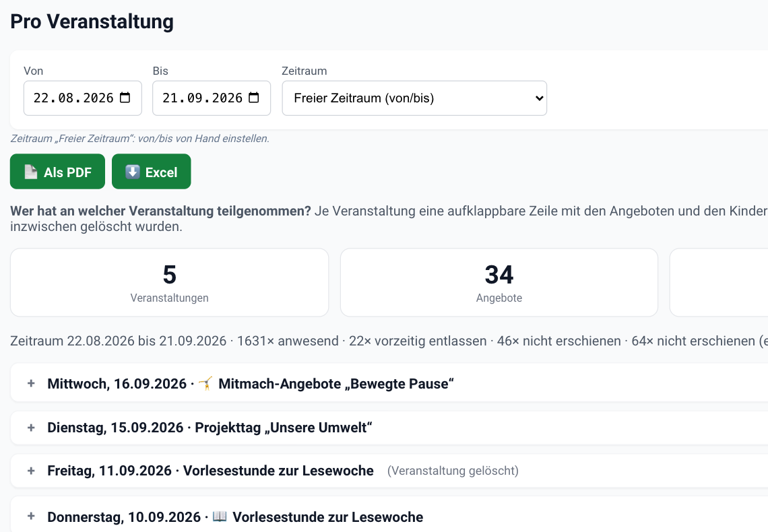This screenshot has height=532, width=768.
Task: Click Projekttag „Unsere Umwelt“ title
Action: pyautogui.click(x=284, y=427)
